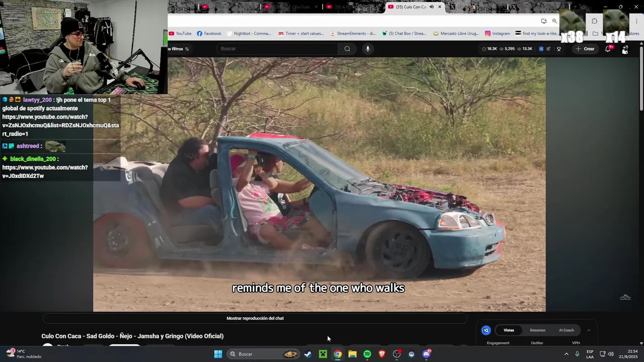Collapse the IQ panel with chevron

pyautogui.click(x=589, y=330)
